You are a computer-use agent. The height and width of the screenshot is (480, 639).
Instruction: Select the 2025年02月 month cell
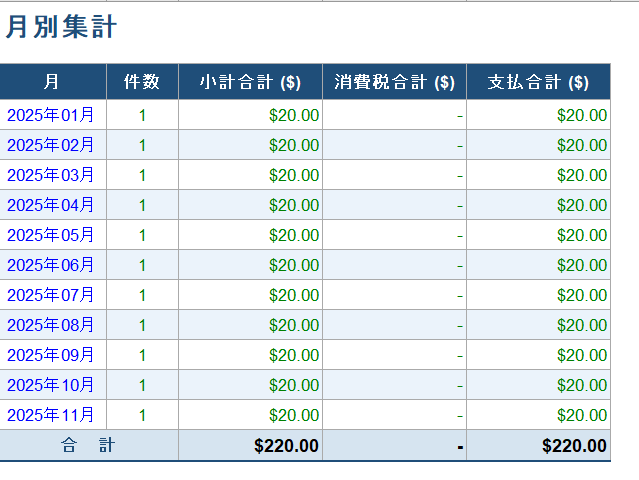52,145
